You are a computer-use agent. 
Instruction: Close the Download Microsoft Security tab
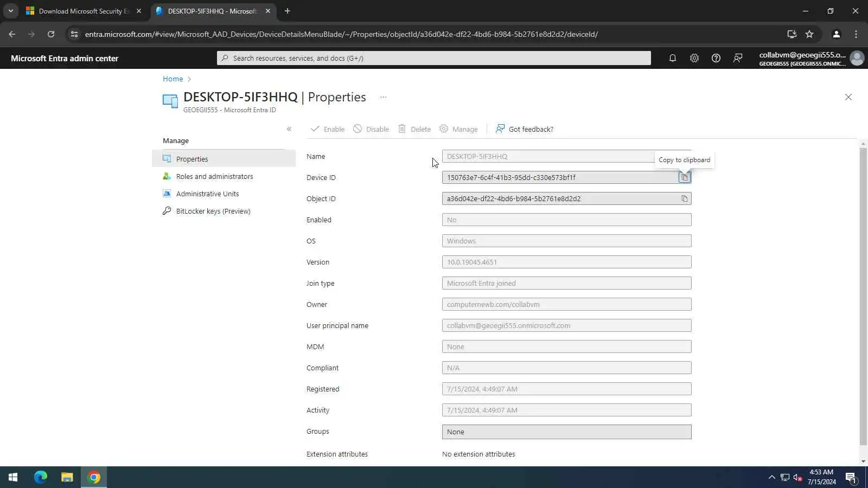click(x=139, y=11)
